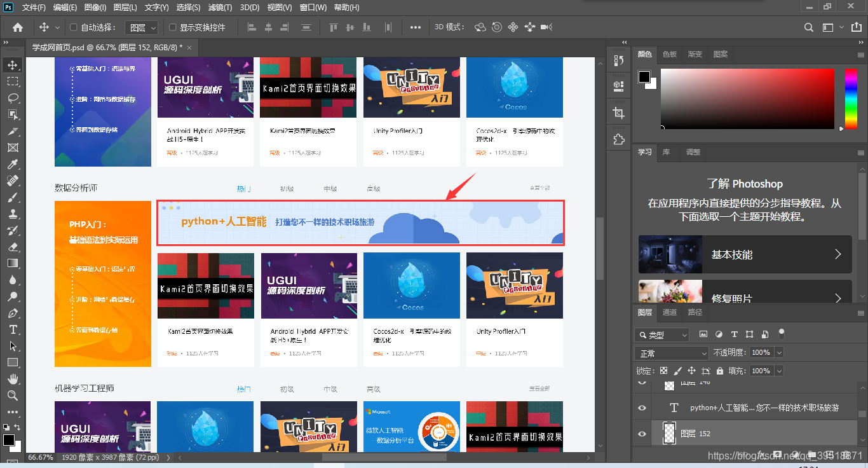Select the Pen tool
The image size is (868, 468).
pyautogui.click(x=13, y=313)
